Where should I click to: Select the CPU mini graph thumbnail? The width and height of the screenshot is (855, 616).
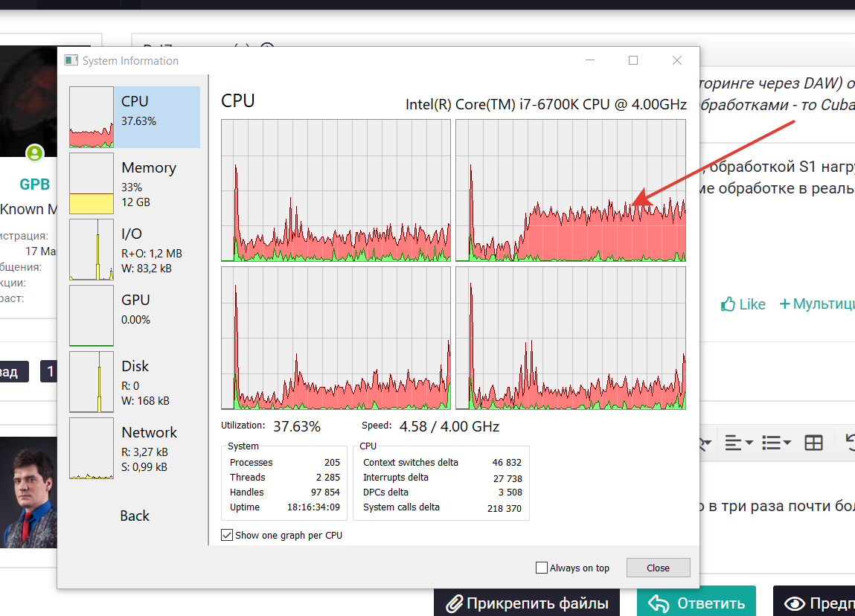tap(92, 117)
